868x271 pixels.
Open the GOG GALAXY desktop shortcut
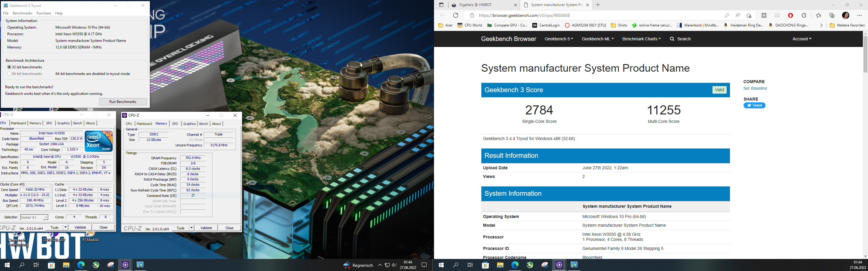pos(54,236)
